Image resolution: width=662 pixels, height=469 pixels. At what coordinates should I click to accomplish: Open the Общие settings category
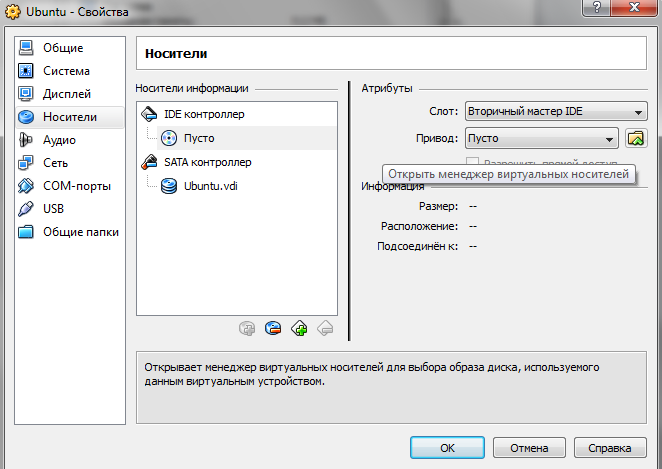(x=70, y=48)
